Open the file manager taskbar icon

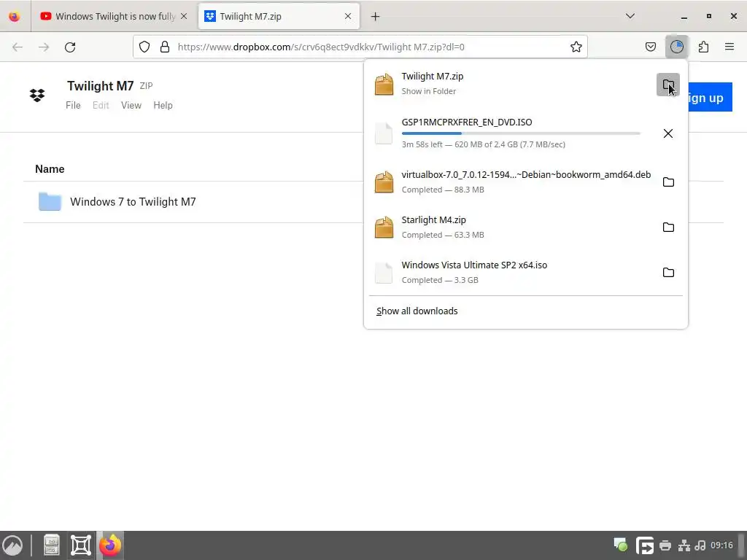pos(51,545)
